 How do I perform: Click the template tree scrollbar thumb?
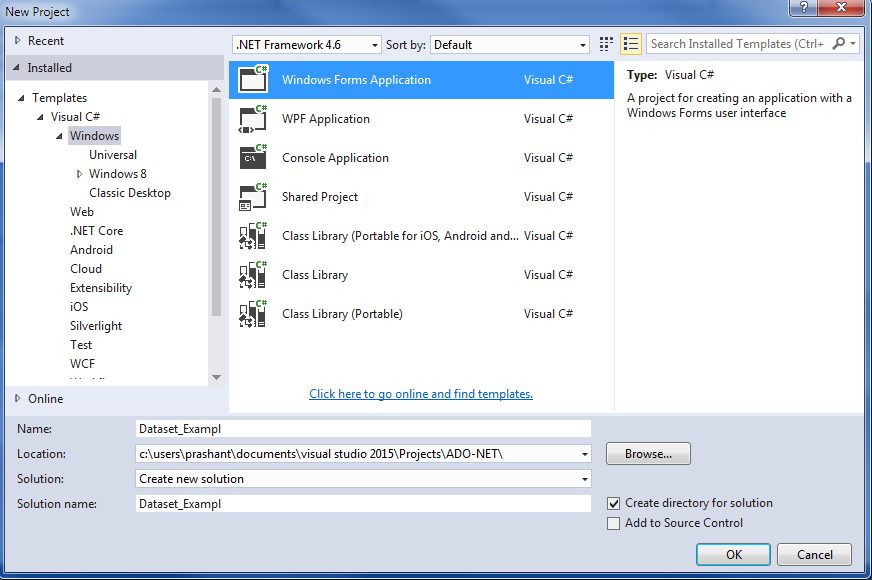pos(216,207)
